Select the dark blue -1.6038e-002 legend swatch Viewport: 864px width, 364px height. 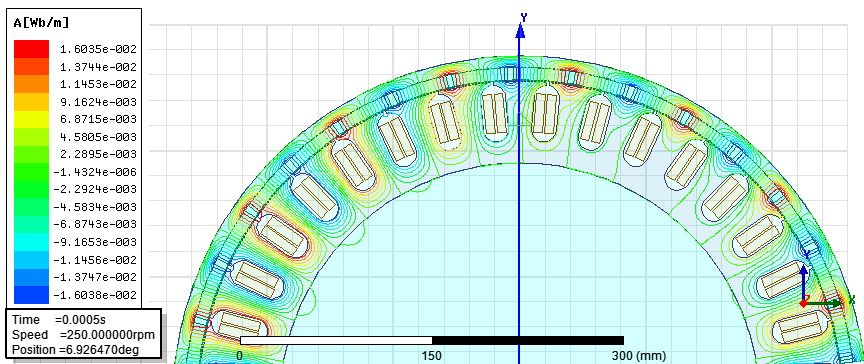pos(31,295)
